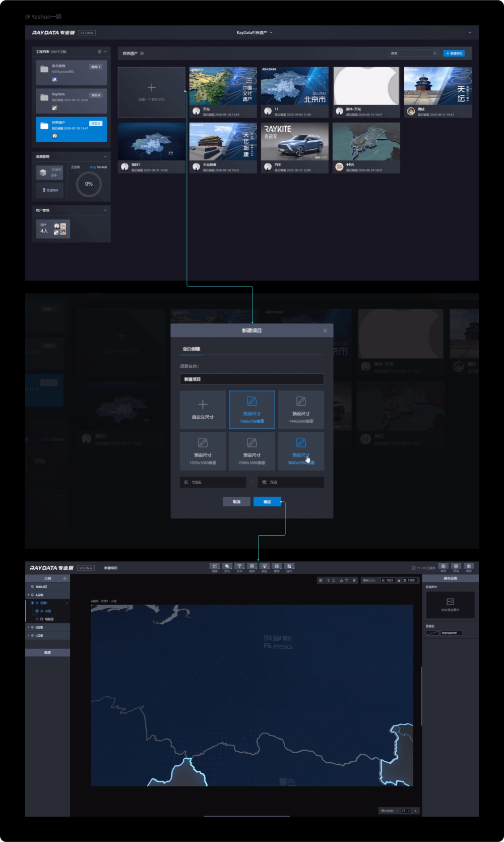Click zoom-out minus icon at editor bottom

point(397,811)
